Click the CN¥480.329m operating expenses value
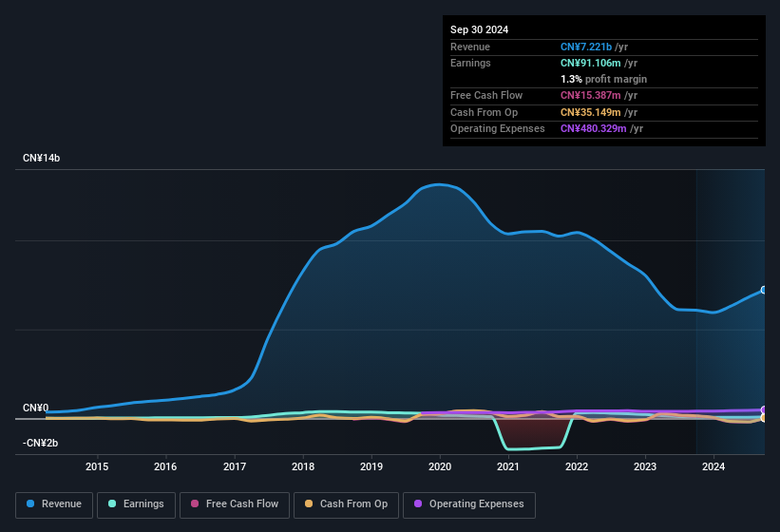 click(x=594, y=128)
